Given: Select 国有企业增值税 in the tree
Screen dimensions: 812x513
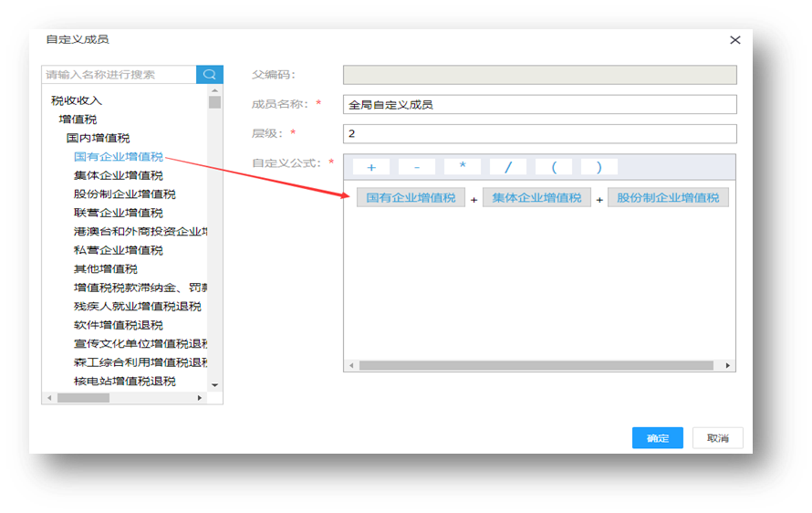Looking at the screenshot, I should point(118,157).
